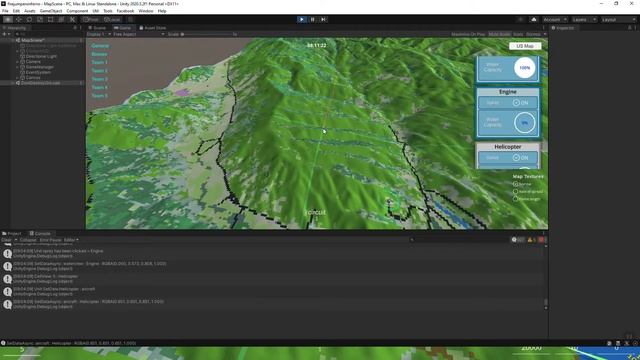640x360 pixels.
Task: Open the Gizmos dropdown
Action: [x=536, y=34]
